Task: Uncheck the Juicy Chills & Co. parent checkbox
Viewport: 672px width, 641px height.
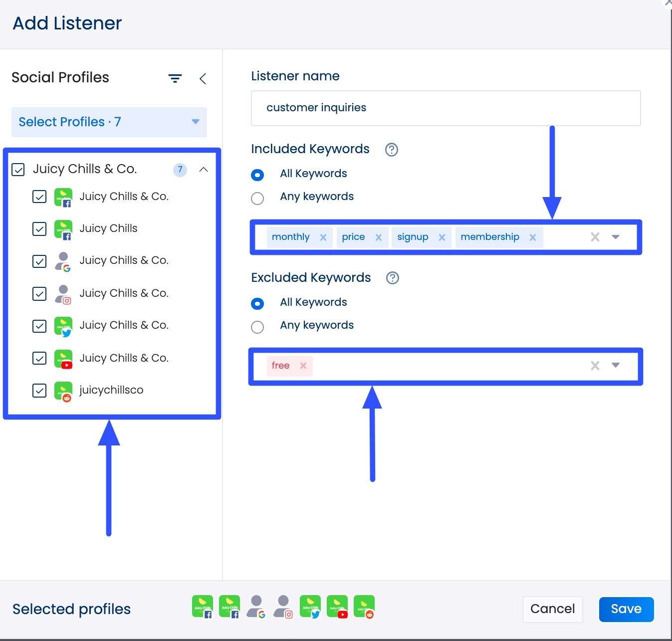Action: (18, 170)
